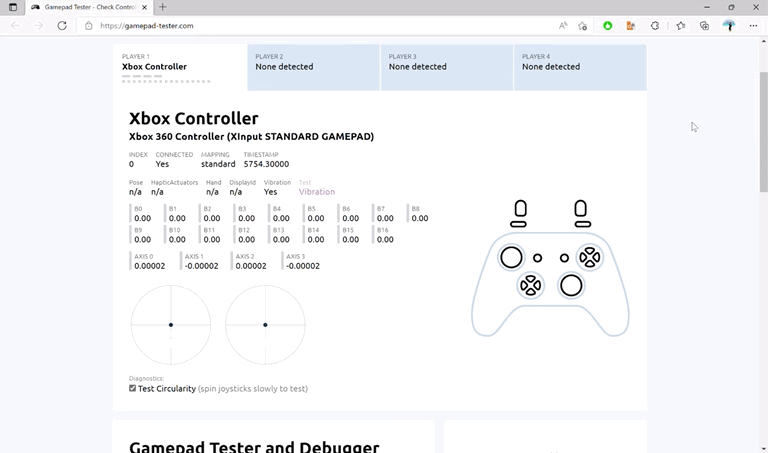Click the B5 button value

(316, 218)
